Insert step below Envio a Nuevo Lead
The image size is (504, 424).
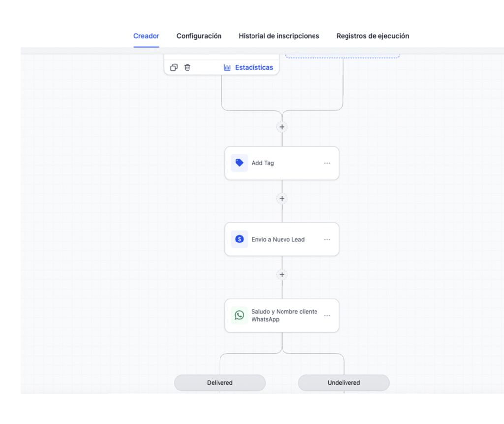pyautogui.click(x=282, y=275)
